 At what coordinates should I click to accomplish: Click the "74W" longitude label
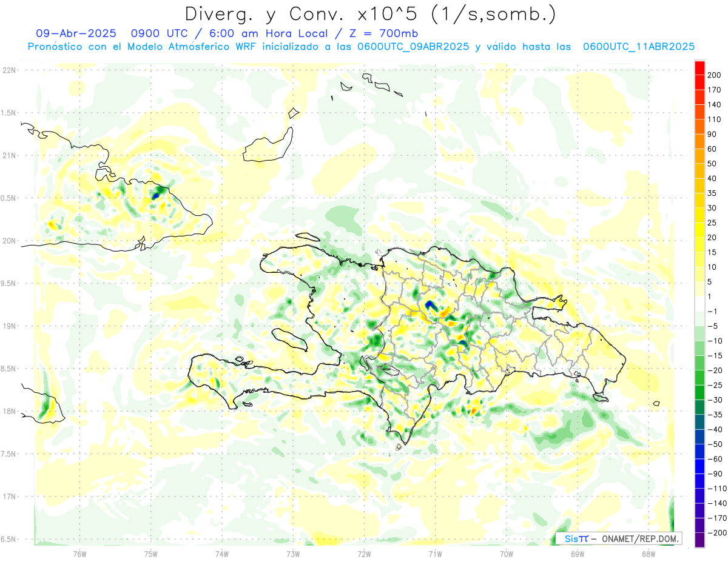point(222,553)
